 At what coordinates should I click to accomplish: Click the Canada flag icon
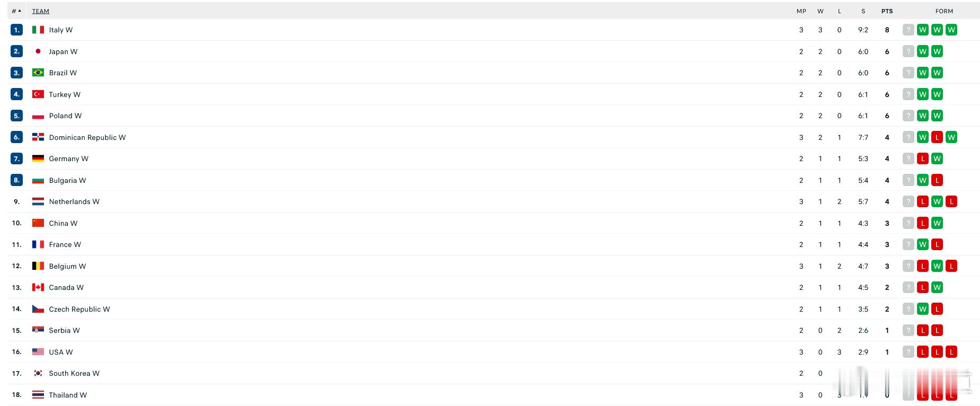(x=38, y=287)
